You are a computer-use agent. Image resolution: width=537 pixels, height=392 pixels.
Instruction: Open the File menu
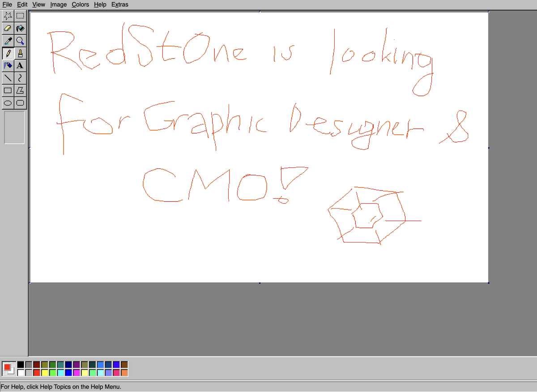point(7,4)
